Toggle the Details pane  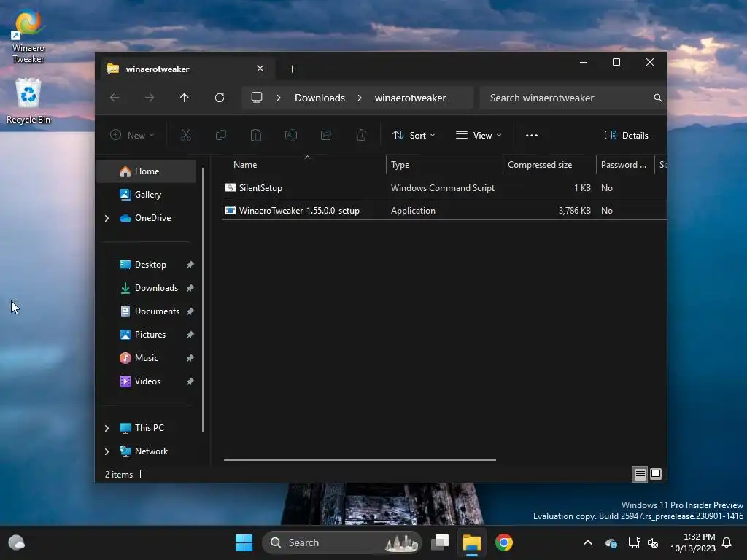[626, 135]
